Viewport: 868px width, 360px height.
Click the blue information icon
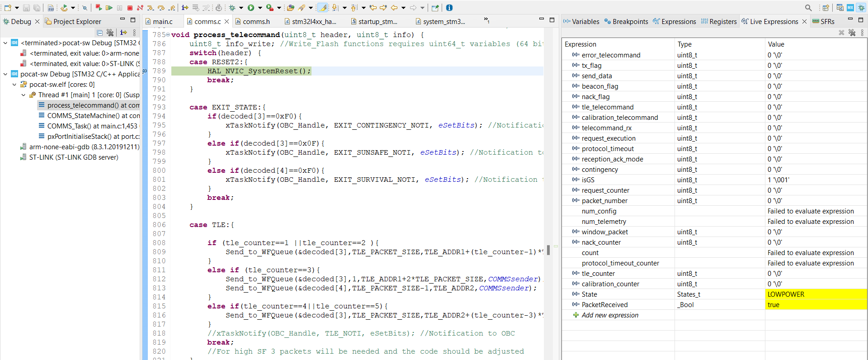pyautogui.click(x=449, y=8)
